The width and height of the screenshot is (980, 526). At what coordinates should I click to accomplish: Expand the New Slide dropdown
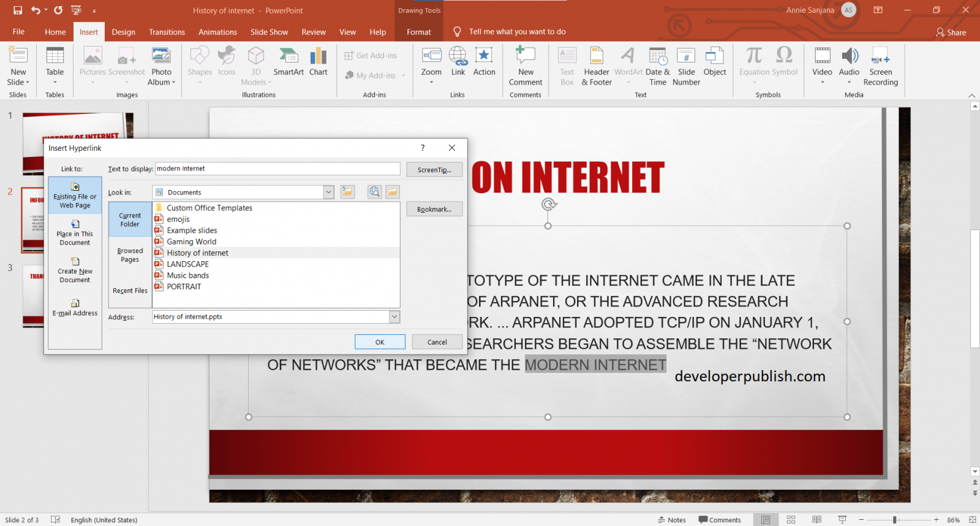[18, 82]
